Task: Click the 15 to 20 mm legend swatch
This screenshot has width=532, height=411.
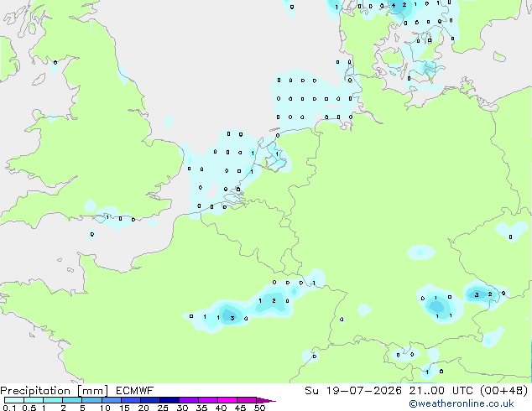Action: tap(130, 400)
